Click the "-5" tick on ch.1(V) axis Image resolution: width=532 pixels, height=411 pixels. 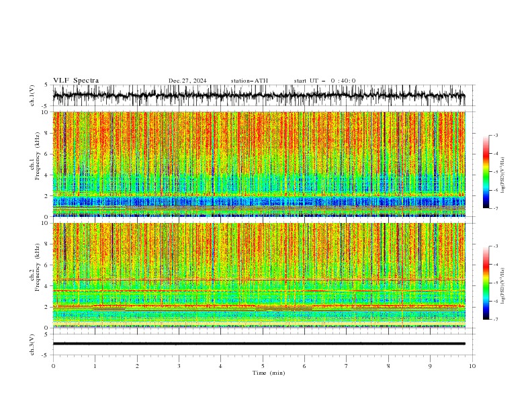45,106
